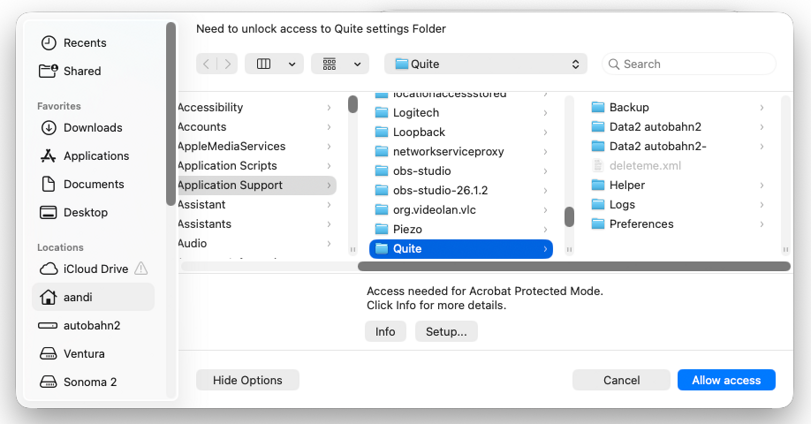The image size is (811, 424).
Task: Click the horizontal scrollbar under the columns
Action: (574, 266)
